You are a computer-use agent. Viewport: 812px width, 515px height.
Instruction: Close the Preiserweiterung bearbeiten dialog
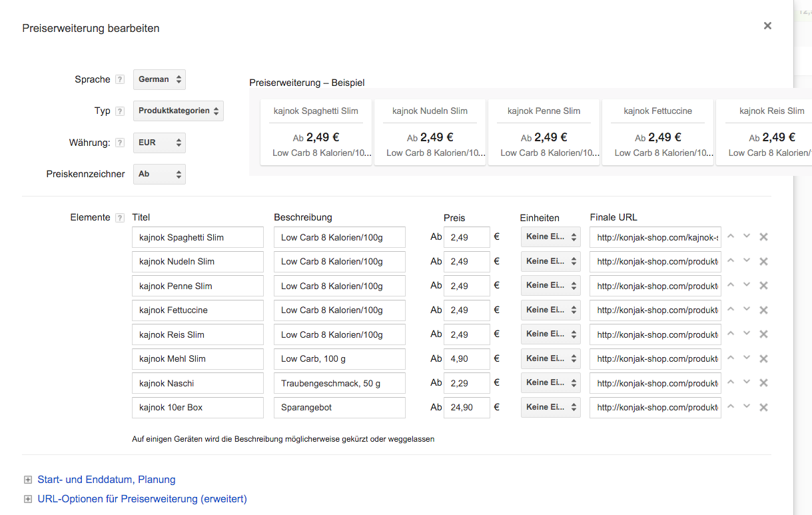767,26
